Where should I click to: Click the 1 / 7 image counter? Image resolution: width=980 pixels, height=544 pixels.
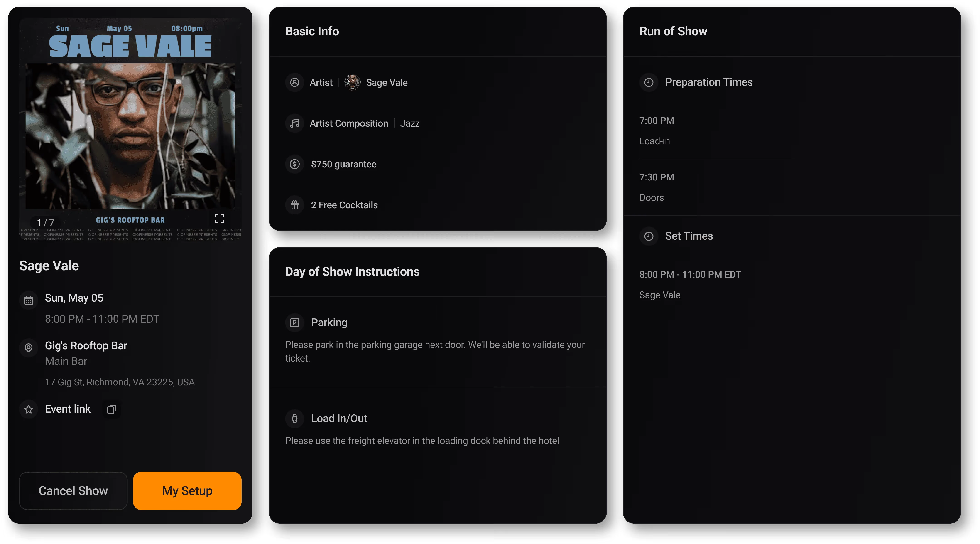[x=45, y=223]
